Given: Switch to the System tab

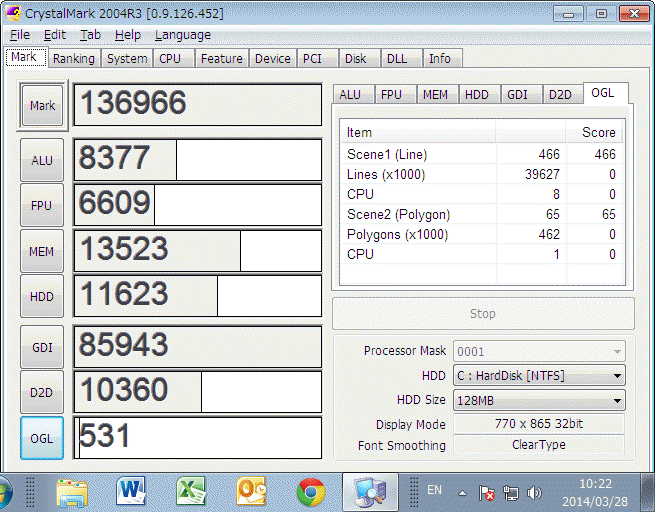Looking at the screenshot, I should pos(127,58).
